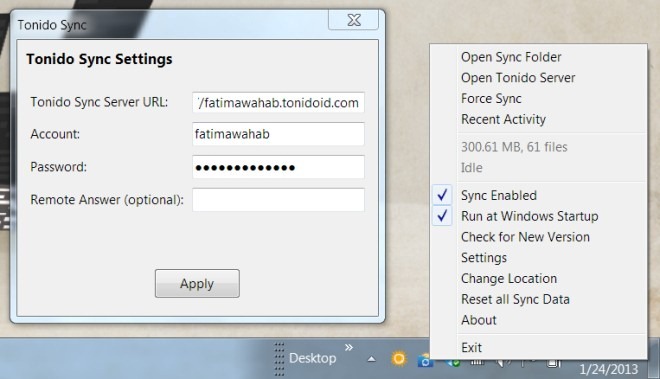Click the Account input field
The image size is (660, 379).
coord(278,134)
